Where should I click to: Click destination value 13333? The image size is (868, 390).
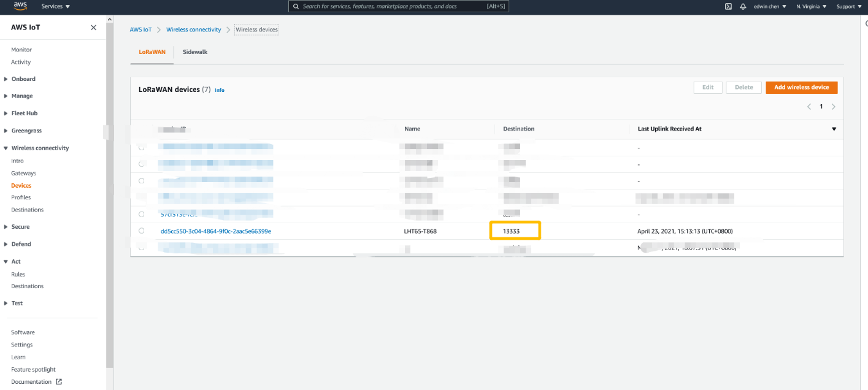pyautogui.click(x=512, y=231)
